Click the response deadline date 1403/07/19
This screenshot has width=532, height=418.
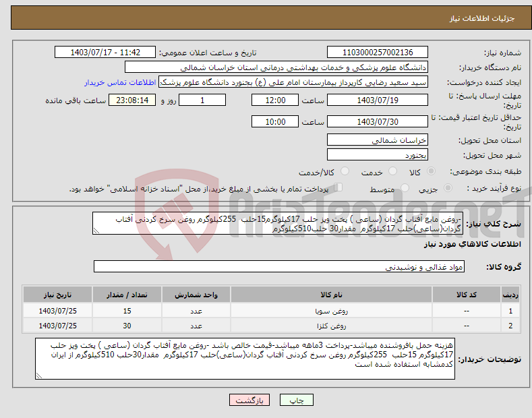(x=378, y=100)
